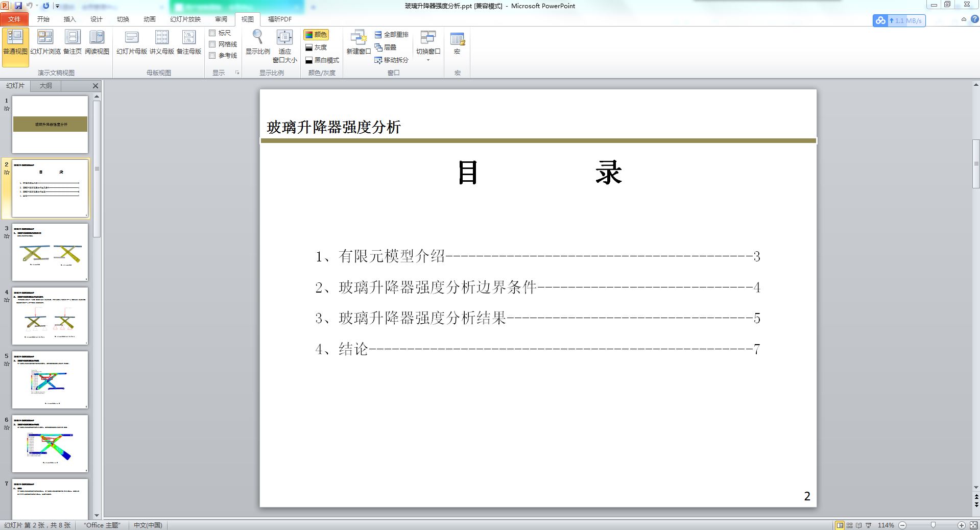Open Slide Master view (幻灯片母版)

[x=132, y=43]
